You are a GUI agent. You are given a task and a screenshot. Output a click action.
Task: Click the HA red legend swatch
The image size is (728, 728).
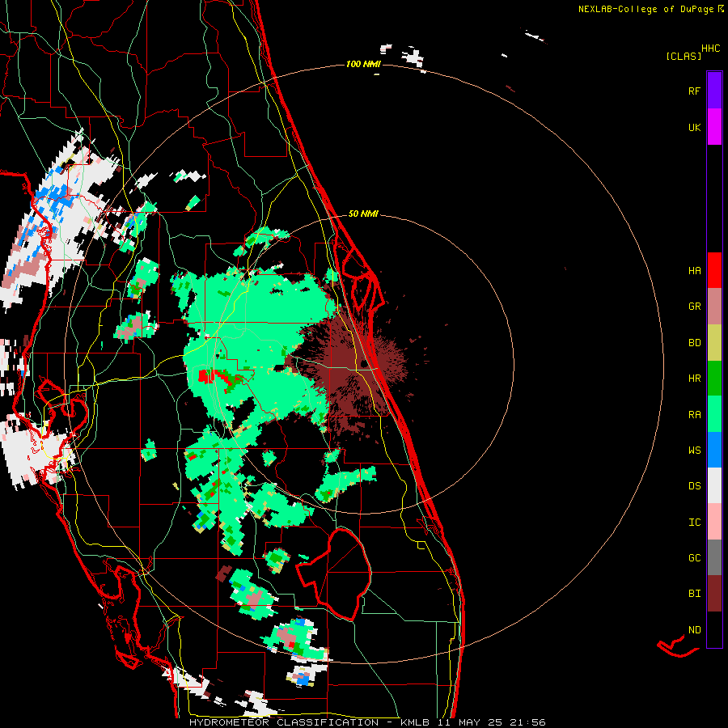[x=714, y=270]
